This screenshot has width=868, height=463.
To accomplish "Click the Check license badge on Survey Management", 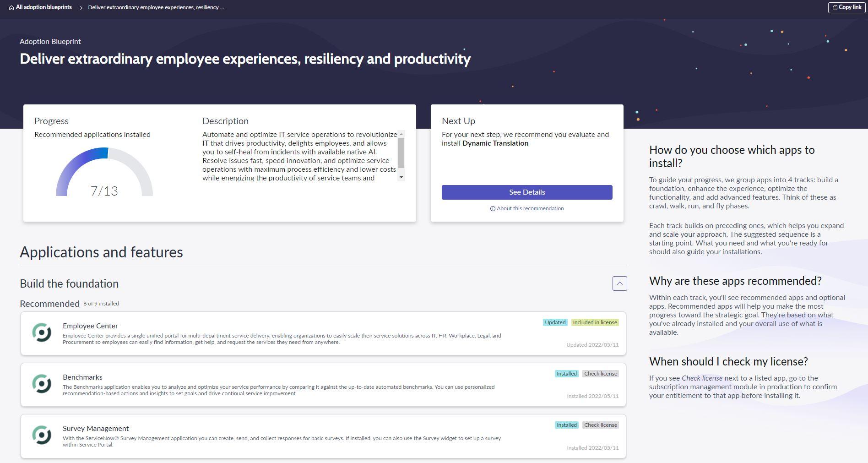I will pos(600,425).
